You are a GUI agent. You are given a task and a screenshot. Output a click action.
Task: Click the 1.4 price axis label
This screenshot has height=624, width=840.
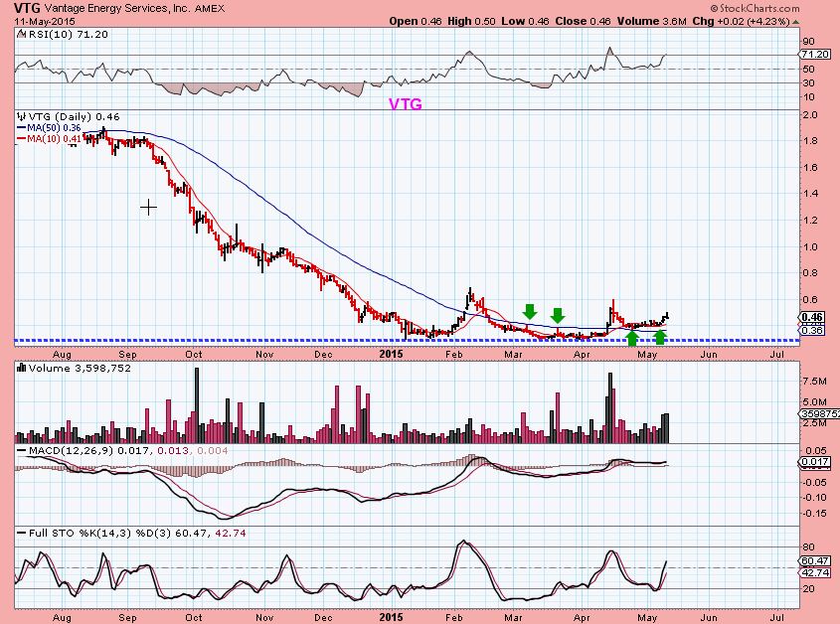810,194
